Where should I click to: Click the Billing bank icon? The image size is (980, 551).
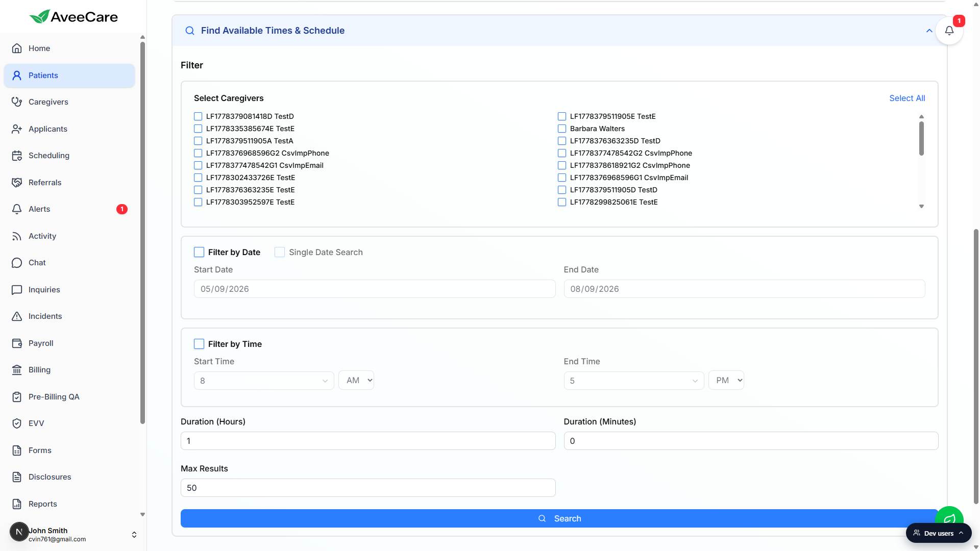point(17,370)
